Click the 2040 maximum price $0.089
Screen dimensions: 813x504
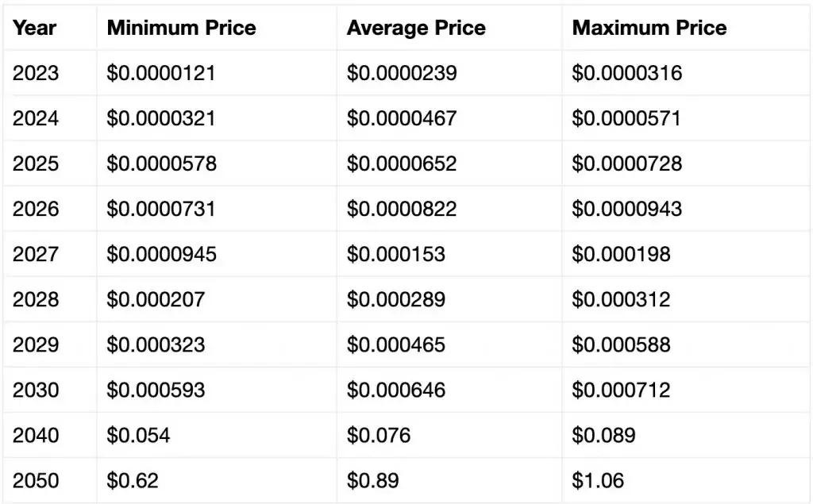(603, 436)
